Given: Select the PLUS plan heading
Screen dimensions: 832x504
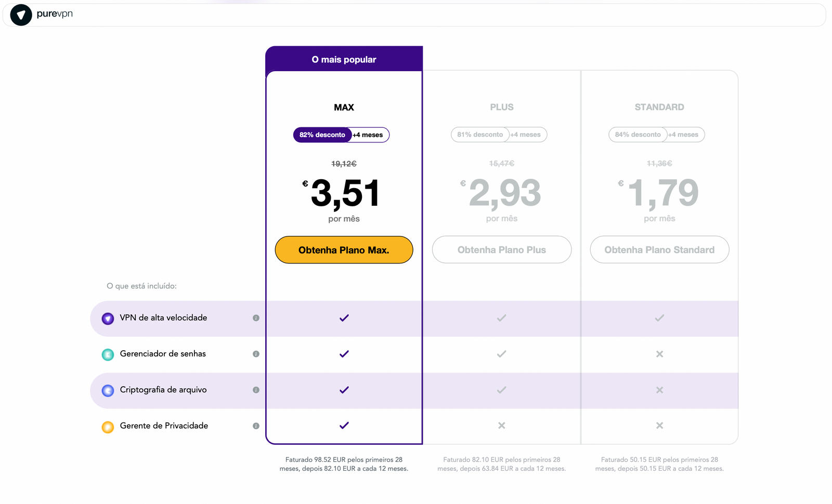Looking at the screenshot, I should click(501, 107).
